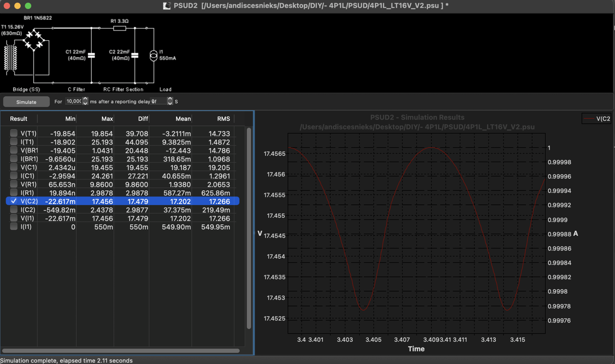Click the 'Bridge (SS)' section label
Viewport: 615px width, 364px height.
click(26, 89)
